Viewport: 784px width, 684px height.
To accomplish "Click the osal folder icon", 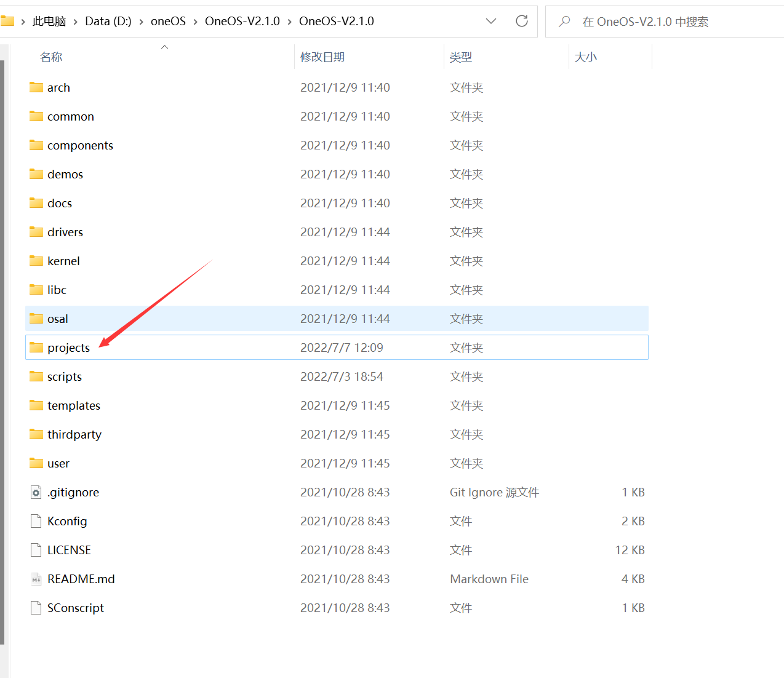I will [x=36, y=319].
